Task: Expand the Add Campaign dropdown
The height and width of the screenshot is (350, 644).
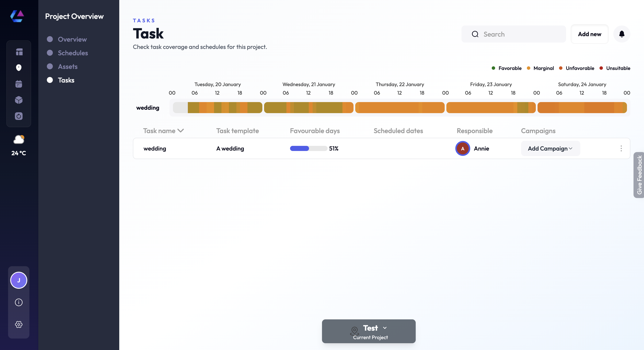Action: 550,149
